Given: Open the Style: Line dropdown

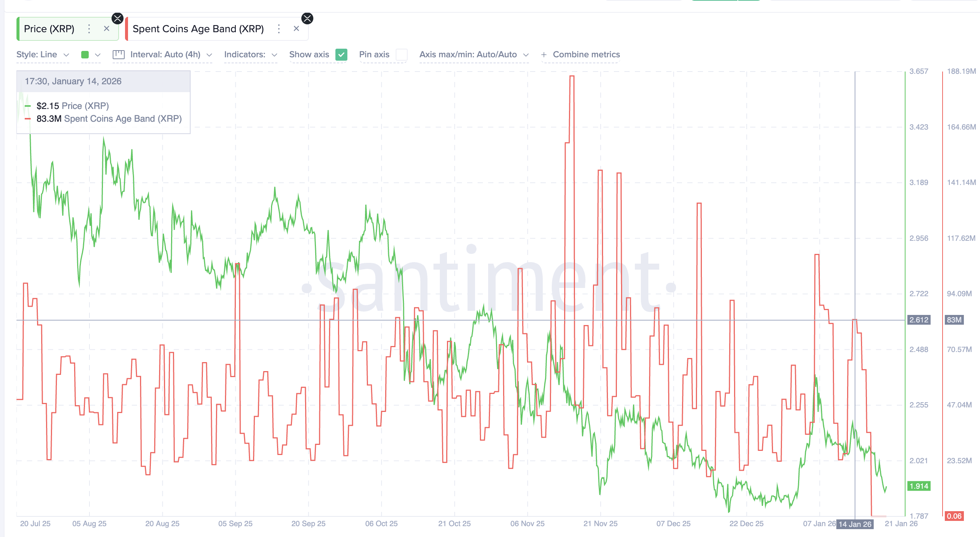Looking at the screenshot, I should tap(43, 54).
